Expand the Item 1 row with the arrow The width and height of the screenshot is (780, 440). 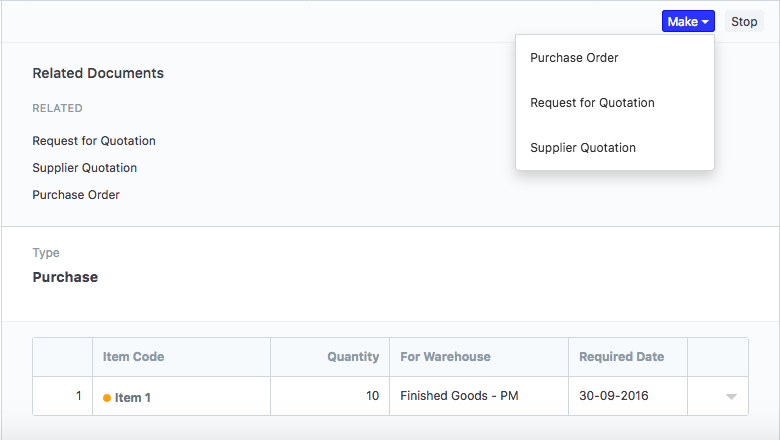731,397
